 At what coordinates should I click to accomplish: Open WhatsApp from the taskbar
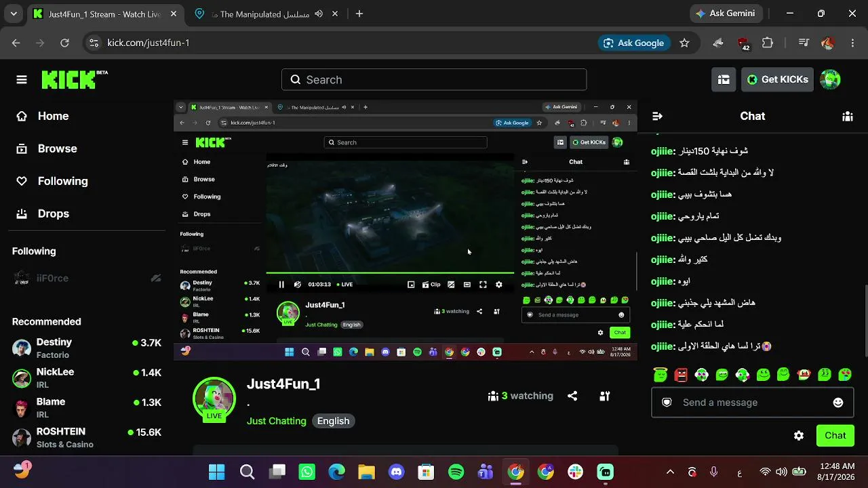click(x=307, y=472)
